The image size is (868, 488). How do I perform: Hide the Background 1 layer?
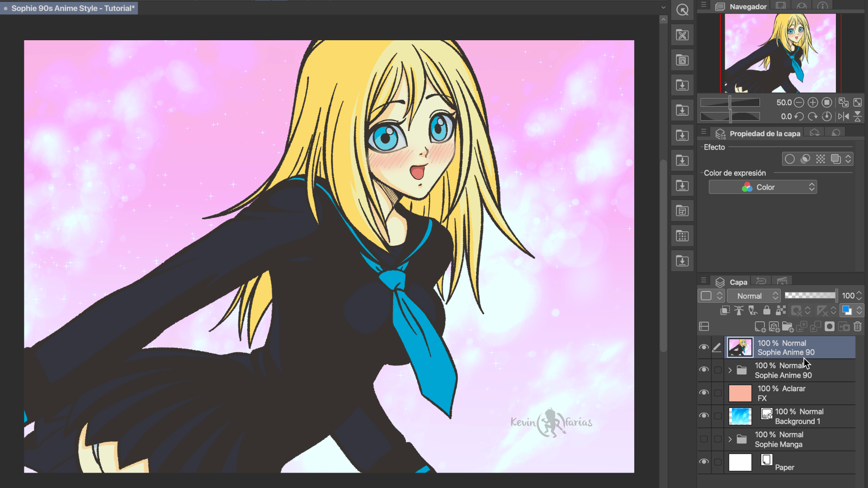(704, 415)
